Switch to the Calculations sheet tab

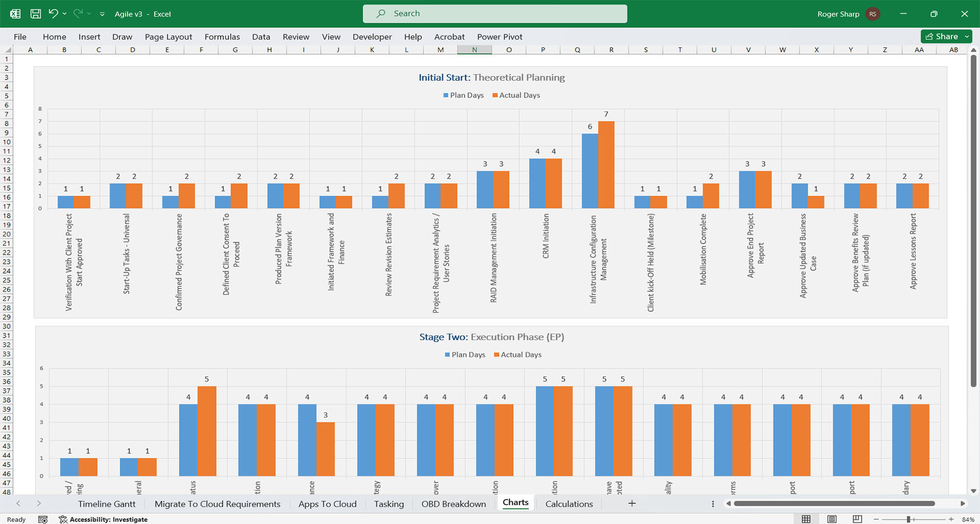tap(569, 504)
